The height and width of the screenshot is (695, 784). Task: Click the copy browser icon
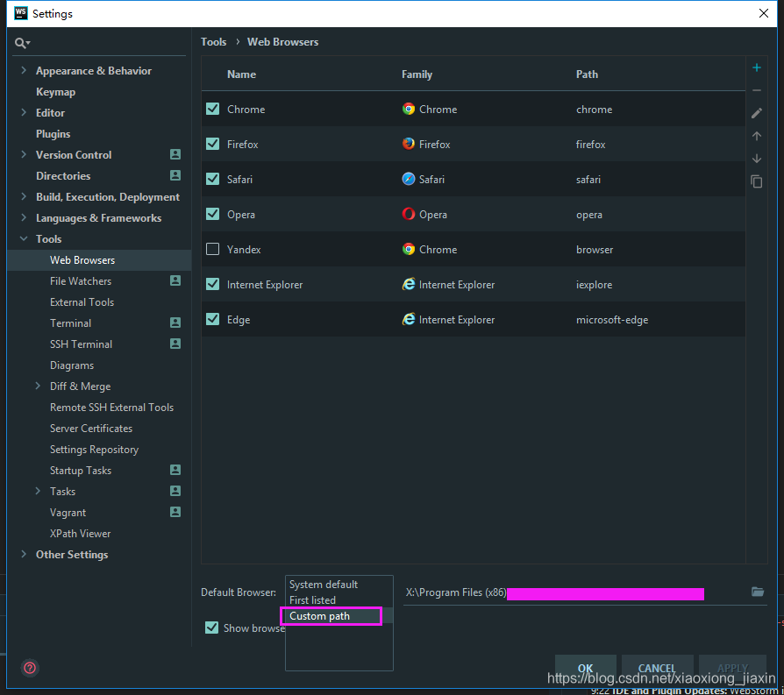pyautogui.click(x=757, y=181)
